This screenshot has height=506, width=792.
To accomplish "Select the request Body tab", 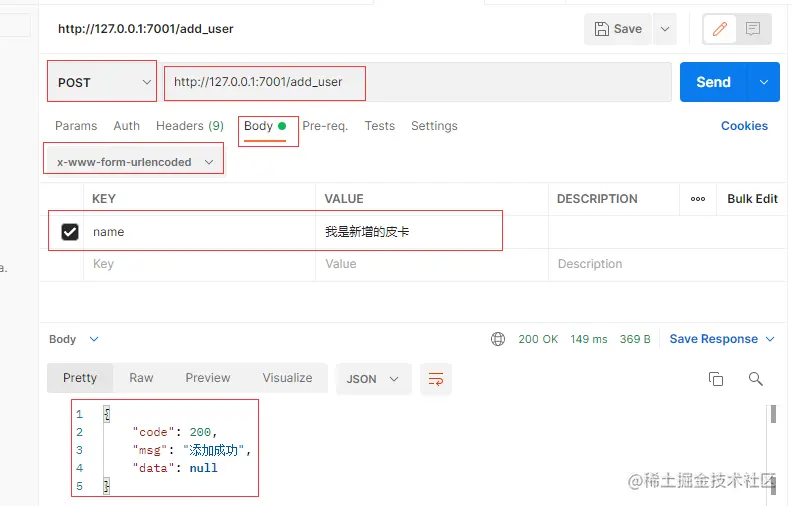I will pos(265,126).
